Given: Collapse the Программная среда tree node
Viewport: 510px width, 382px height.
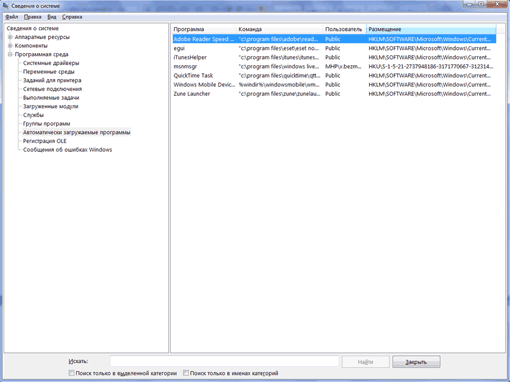Looking at the screenshot, I should click(10, 54).
